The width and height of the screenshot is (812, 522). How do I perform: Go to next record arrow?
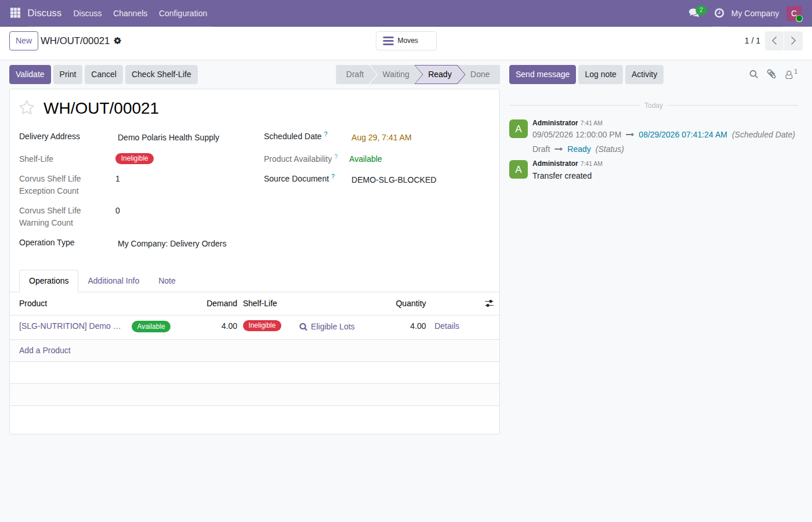pyautogui.click(x=793, y=41)
